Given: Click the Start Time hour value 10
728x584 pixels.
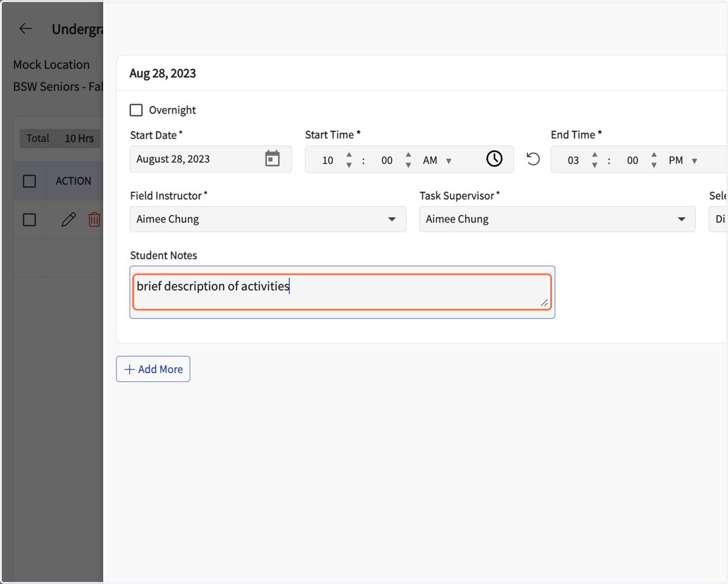Looking at the screenshot, I should tap(328, 160).
